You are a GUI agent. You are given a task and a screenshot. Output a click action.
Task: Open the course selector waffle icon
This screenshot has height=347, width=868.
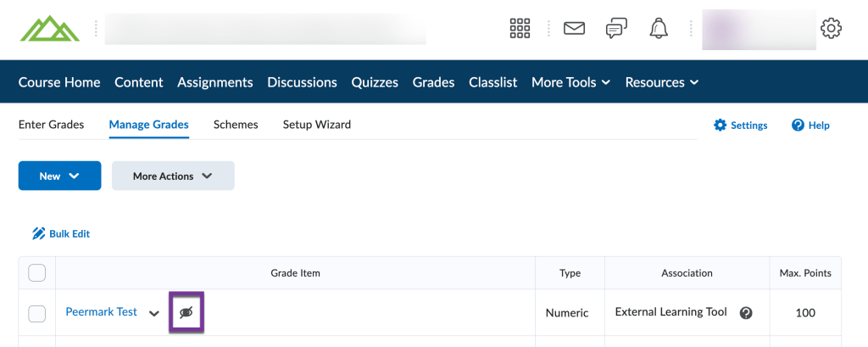pos(520,29)
